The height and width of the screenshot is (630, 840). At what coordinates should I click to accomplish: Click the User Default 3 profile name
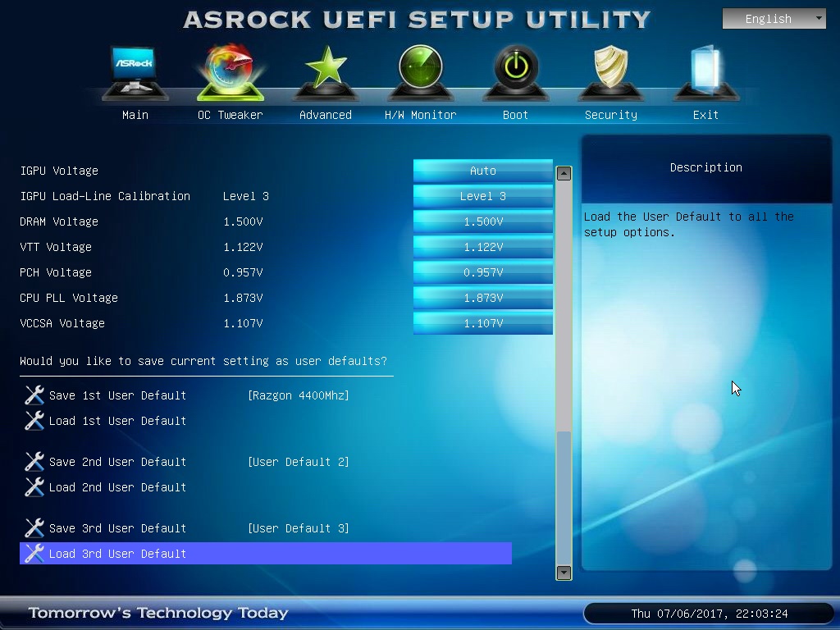pos(299,528)
